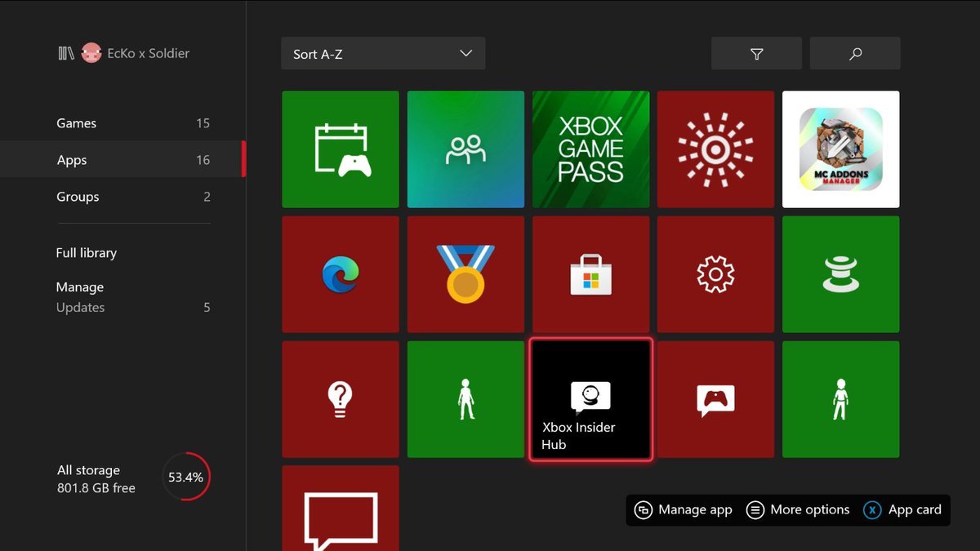The height and width of the screenshot is (551, 980).
Task: Click the More options hint
Action: point(799,509)
